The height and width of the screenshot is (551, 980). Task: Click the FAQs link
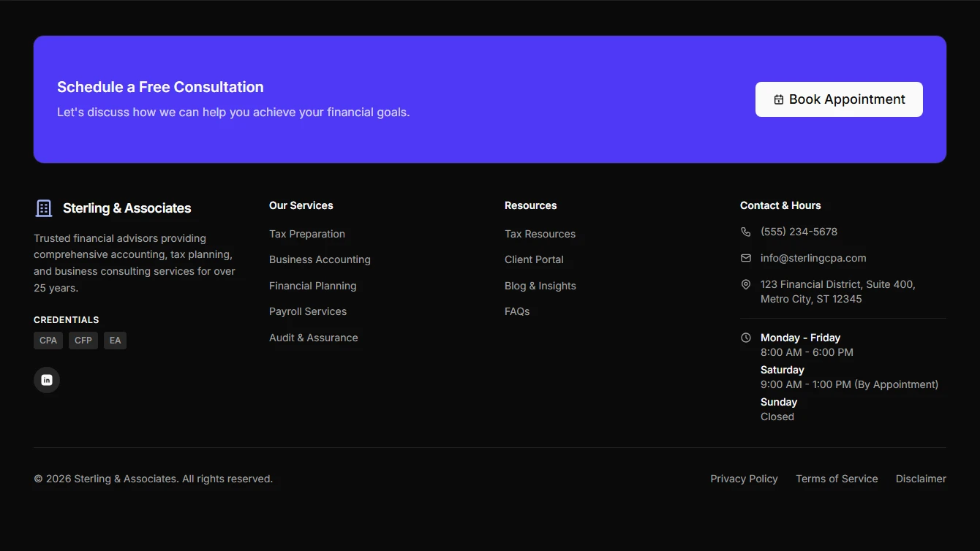(x=517, y=311)
